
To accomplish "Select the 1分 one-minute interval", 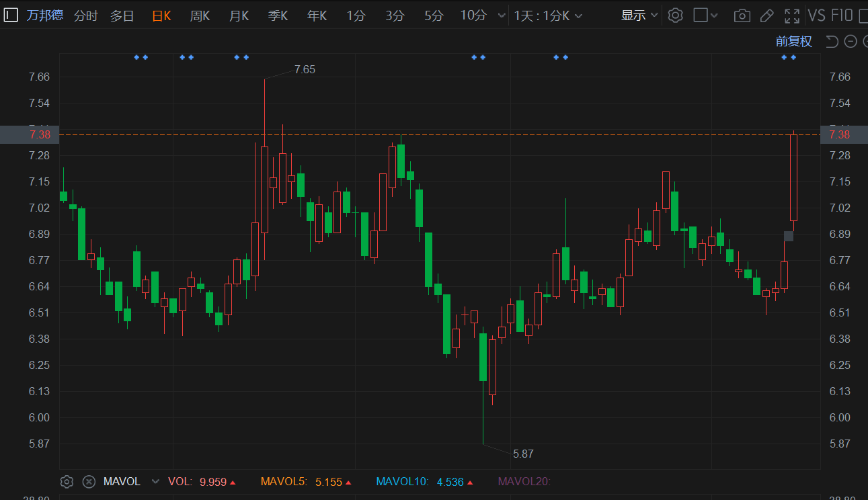I will point(356,15).
